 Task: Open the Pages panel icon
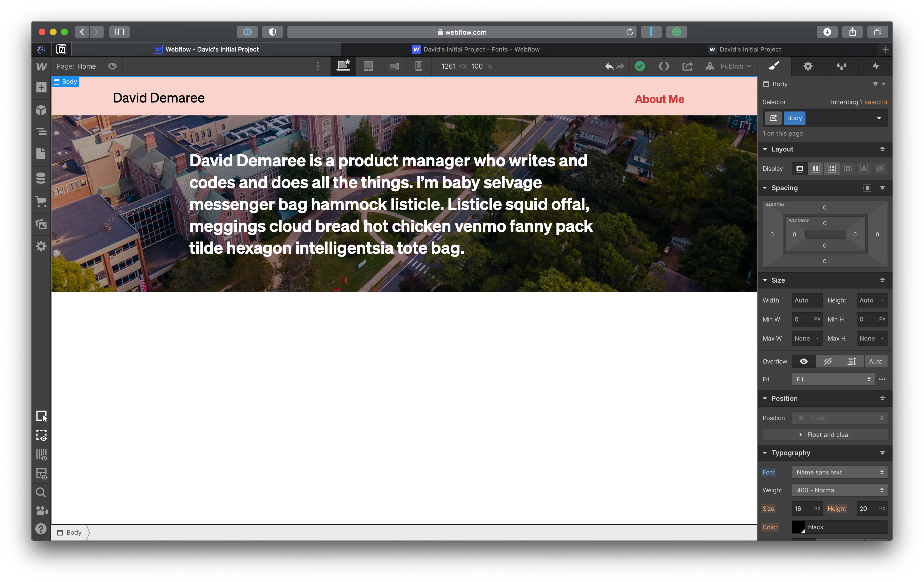(41, 153)
